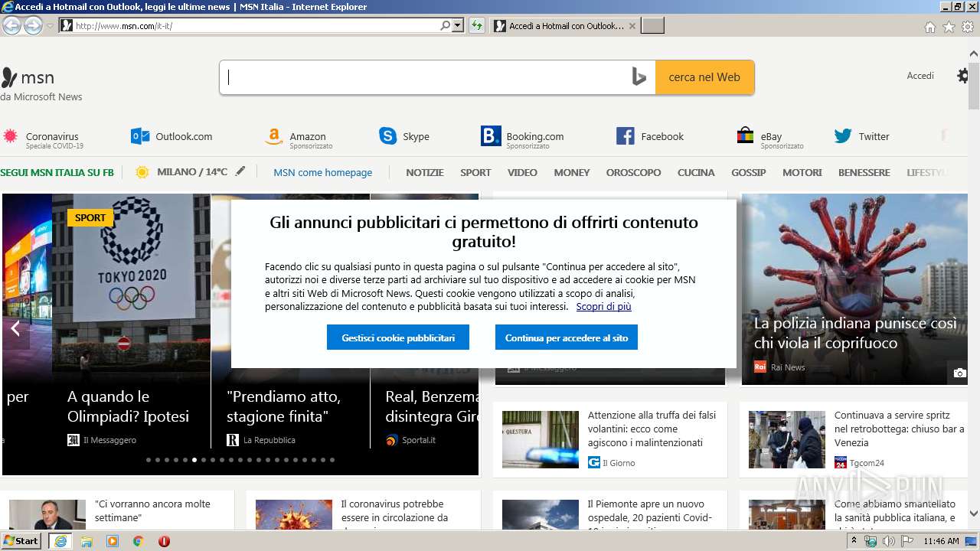The image size is (980, 551).
Task: Open the browser Home icon
Action: [929, 27]
